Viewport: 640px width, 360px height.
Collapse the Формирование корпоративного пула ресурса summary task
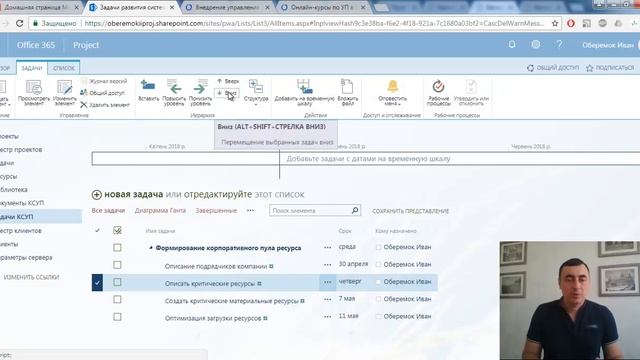pos(151,248)
